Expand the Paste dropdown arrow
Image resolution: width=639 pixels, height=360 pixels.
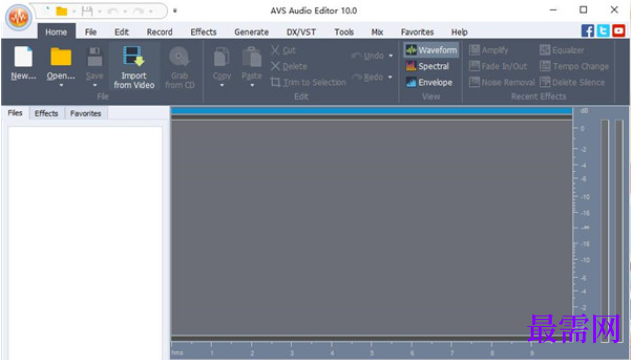252,85
